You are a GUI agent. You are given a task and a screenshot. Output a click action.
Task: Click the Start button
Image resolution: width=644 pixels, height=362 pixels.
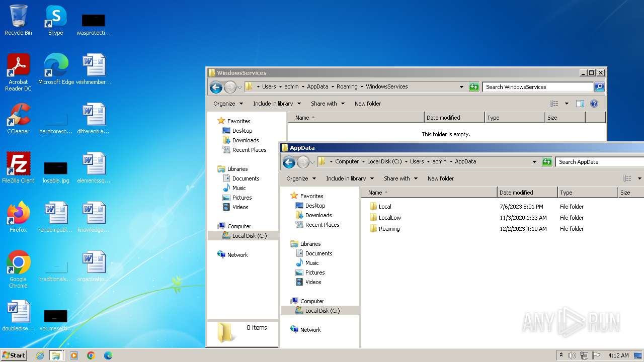[x=14, y=355]
